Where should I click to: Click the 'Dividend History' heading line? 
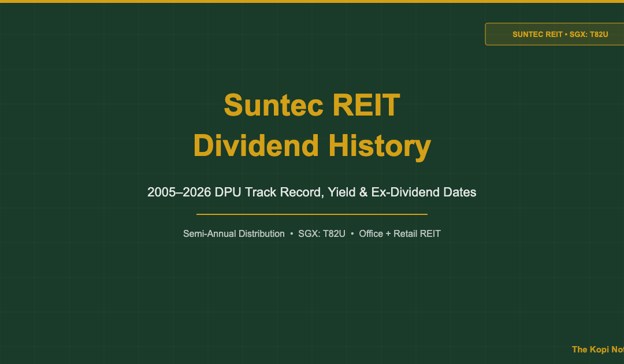[312, 146]
